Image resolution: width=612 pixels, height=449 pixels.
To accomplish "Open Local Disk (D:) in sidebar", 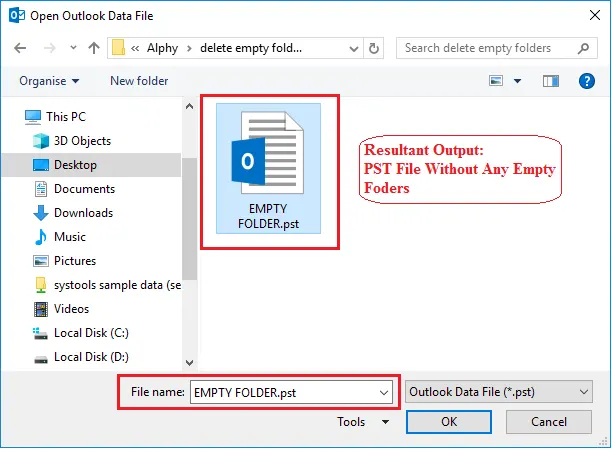I will pyautogui.click(x=91, y=357).
